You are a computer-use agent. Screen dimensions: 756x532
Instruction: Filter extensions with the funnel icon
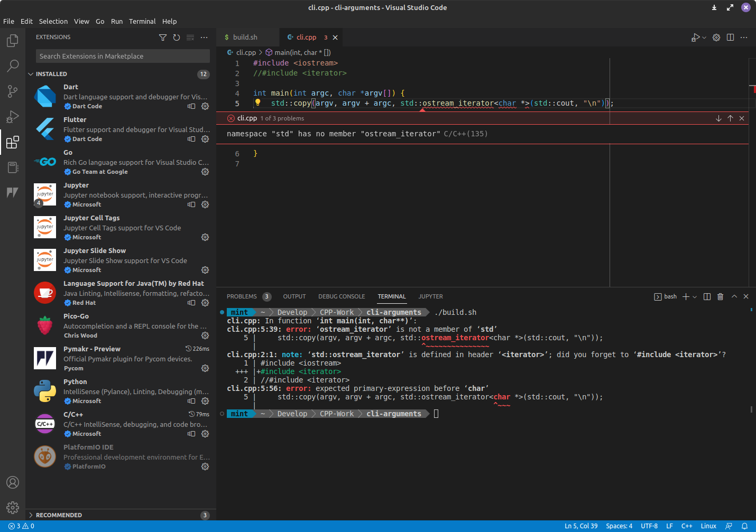pos(163,38)
